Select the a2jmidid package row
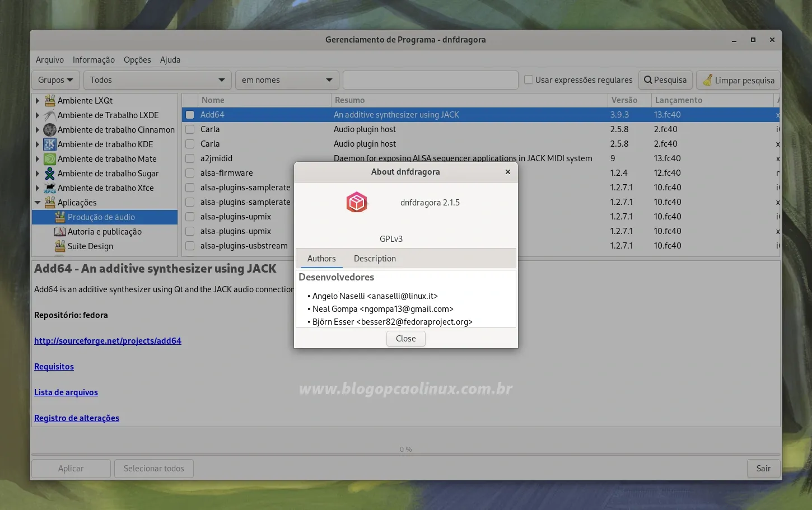Image resolution: width=812 pixels, height=510 pixels. 480,158
